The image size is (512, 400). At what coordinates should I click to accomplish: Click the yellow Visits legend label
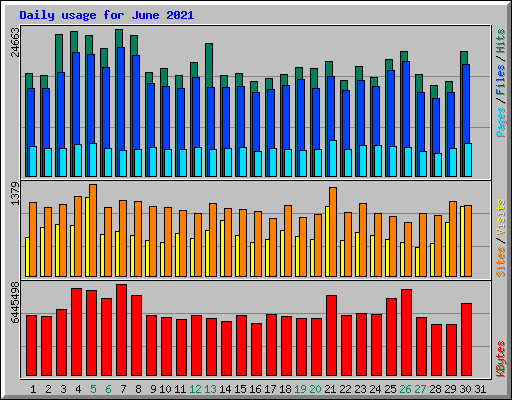pyautogui.click(x=500, y=217)
